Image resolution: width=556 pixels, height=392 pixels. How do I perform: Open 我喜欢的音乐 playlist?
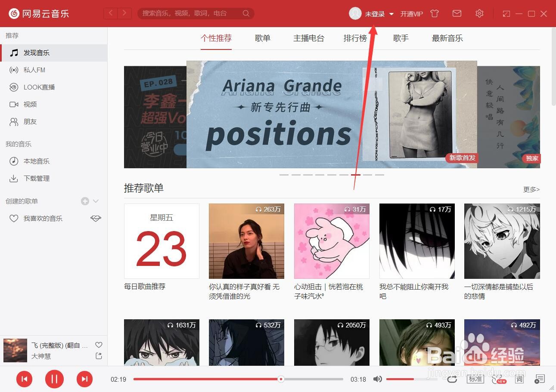pos(43,218)
